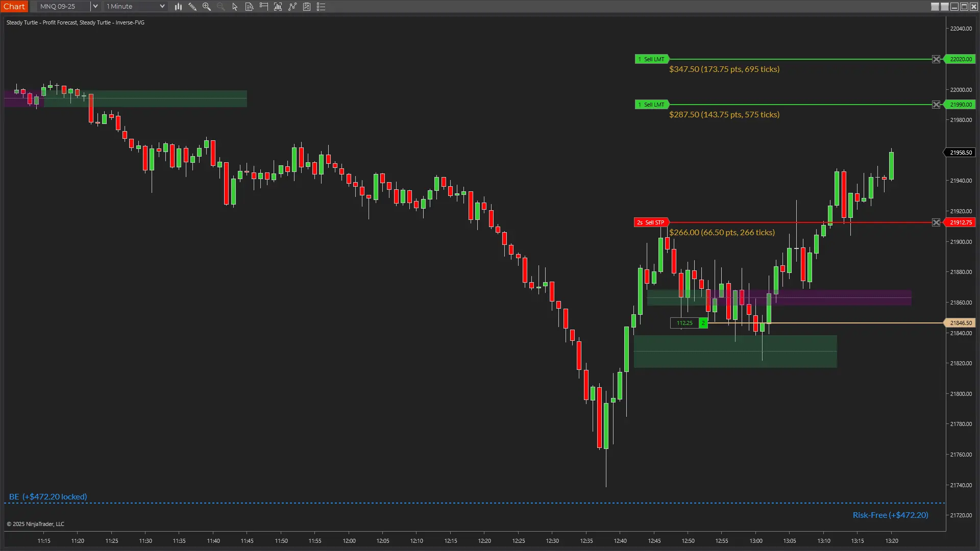Click the $287.50 (143.75 pts, 575 ticks) label
Image resolution: width=980 pixels, height=551 pixels.
pos(724,115)
